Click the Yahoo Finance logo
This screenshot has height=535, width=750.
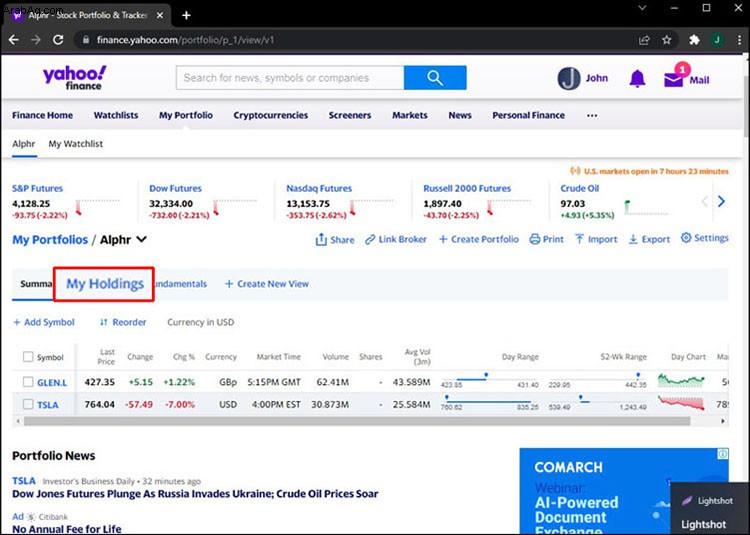pyautogui.click(x=75, y=77)
